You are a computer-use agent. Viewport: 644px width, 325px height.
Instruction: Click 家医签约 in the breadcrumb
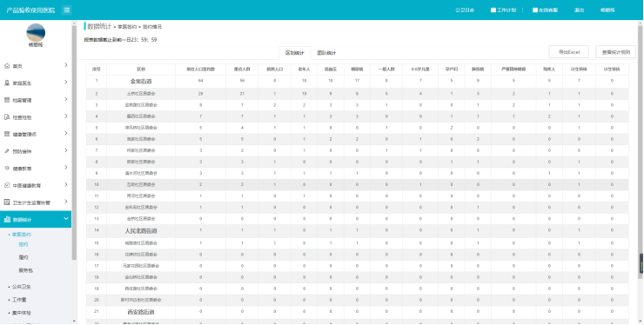click(x=127, y=27)
